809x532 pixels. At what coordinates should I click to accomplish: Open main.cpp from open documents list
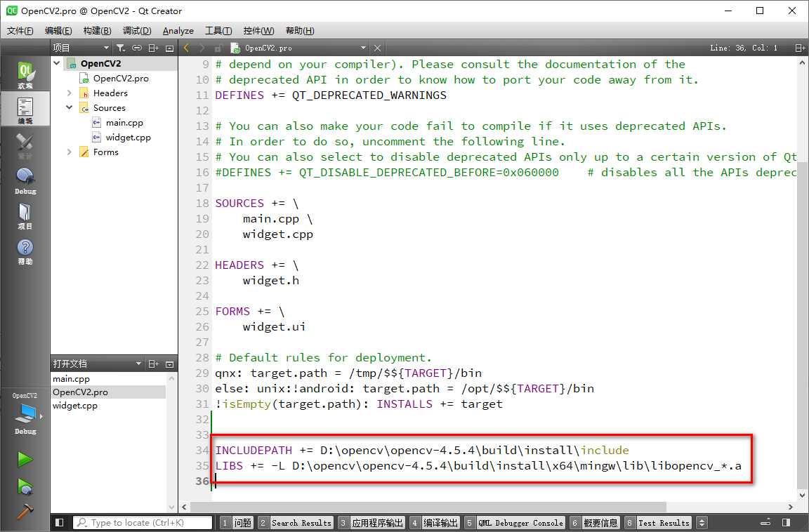pyautogui.click(x=71, y=379)
